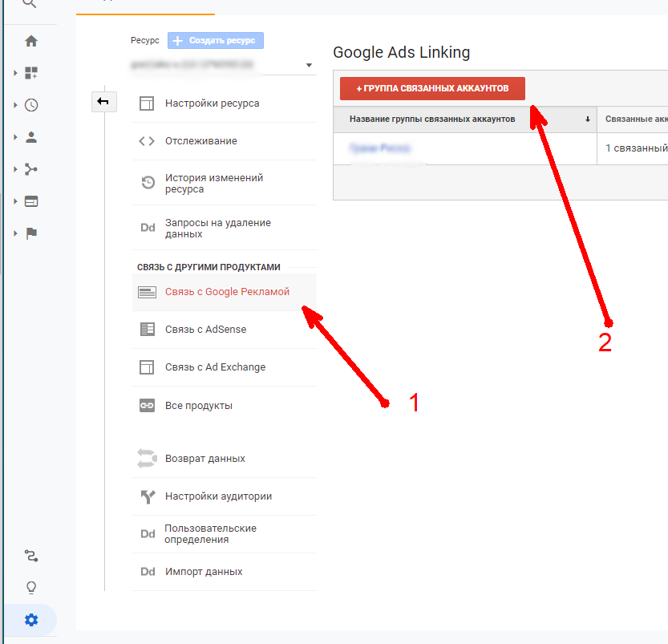
Task: Open the Attribution path icon
Action: click(x=31, y=556)
